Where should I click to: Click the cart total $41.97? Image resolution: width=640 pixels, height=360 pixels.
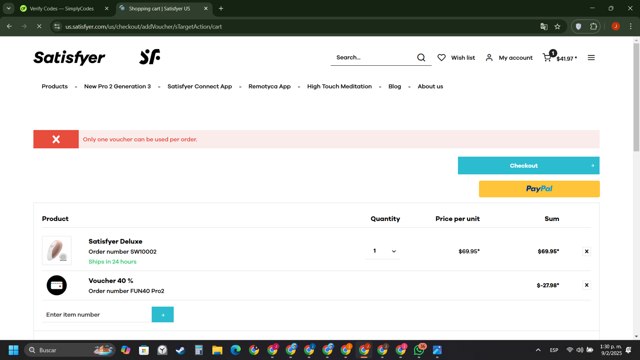[x=567, y=59]
